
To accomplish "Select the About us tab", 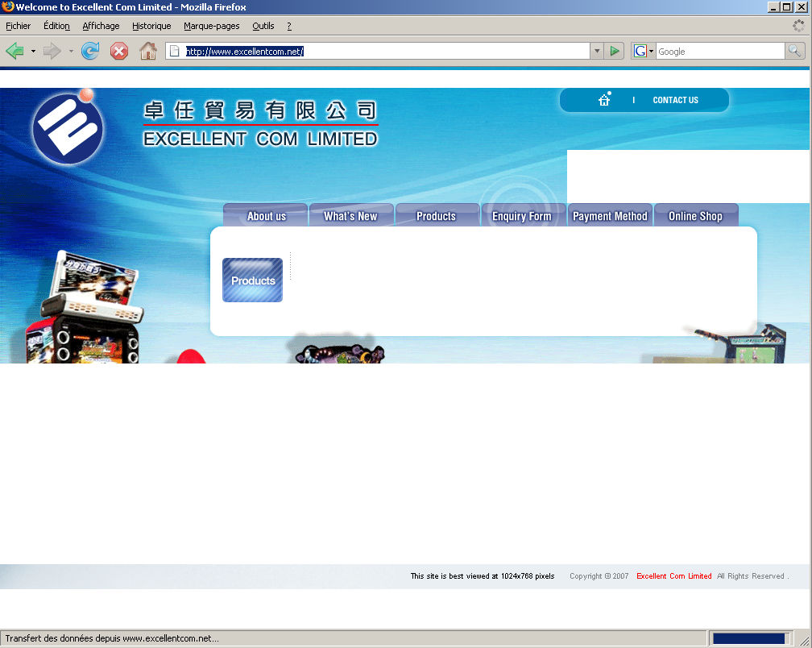I will click(x=266, y=215).
